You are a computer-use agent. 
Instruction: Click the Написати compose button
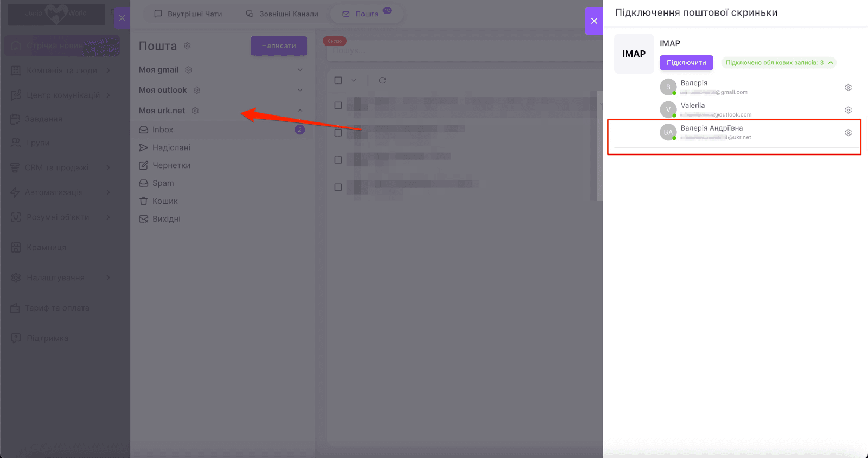coord(279,46)
